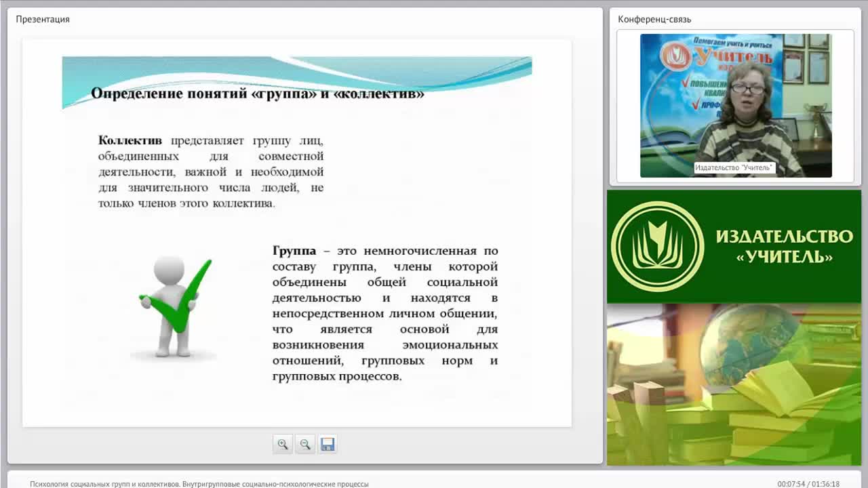Viewport: 868px width, 488px height.
Task: Click the circular Учитель publisher logo
Action: click(x=657, y=246)
